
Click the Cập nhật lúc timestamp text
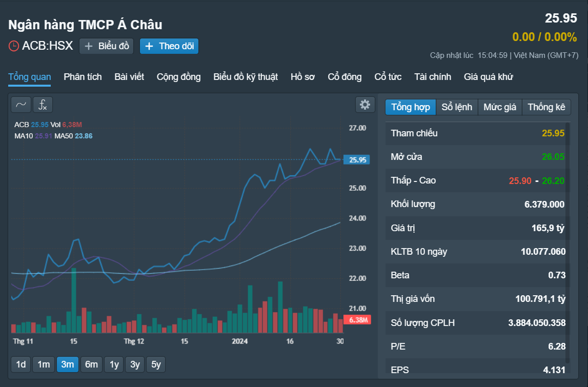click(504, 55)
